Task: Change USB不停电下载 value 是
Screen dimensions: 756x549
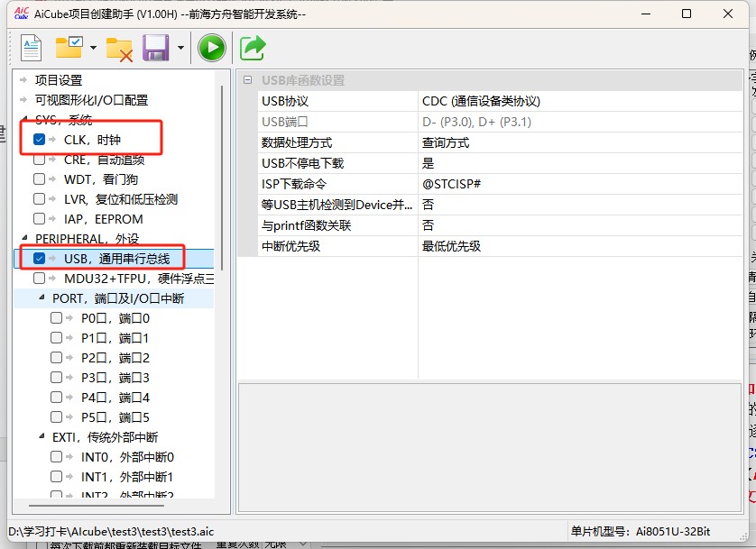Action: click(x=580, y=163)
